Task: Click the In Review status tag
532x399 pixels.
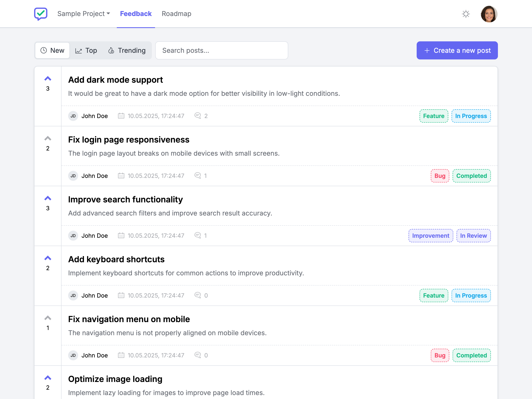Action: coord(473,236)
